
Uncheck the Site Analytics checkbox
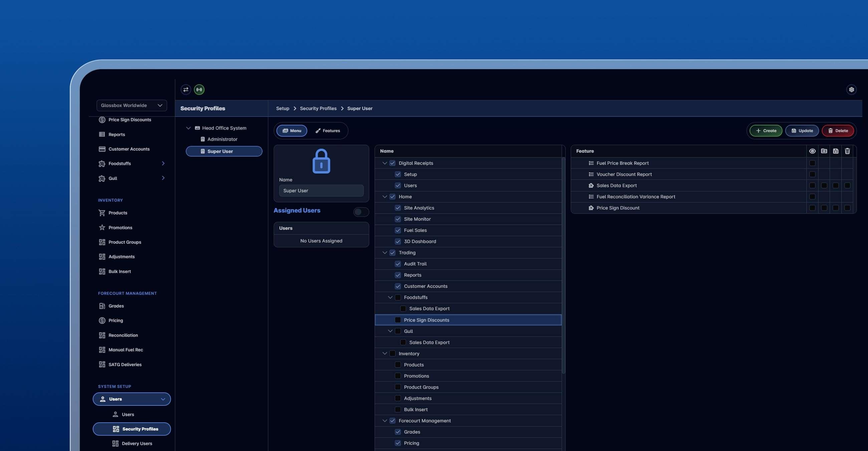(x=398, y=208)
